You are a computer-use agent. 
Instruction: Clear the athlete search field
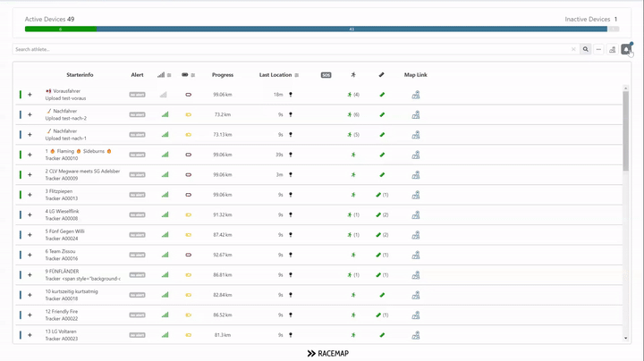[573, 49]
